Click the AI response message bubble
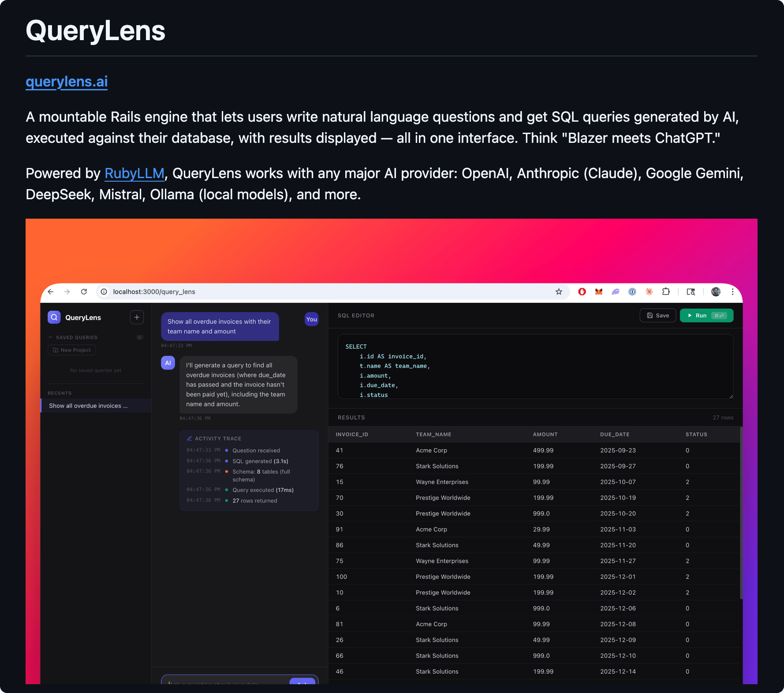This screenshot has height=693, width=784. coord(239,385)
